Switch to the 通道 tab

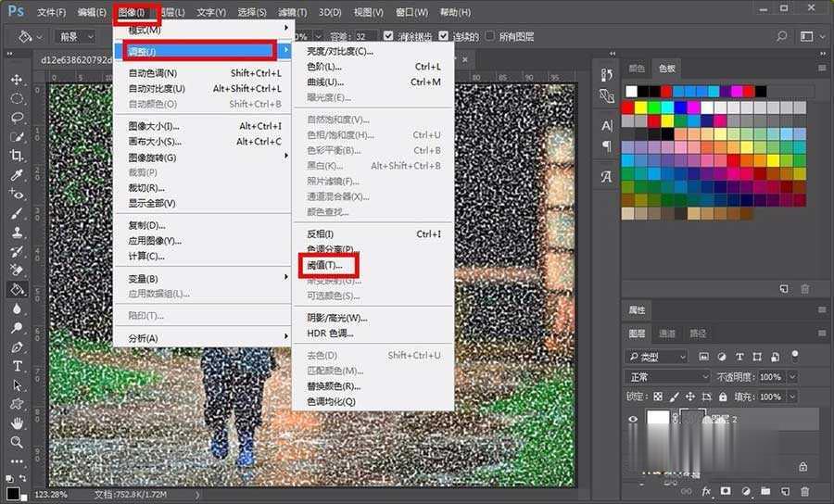click(667, 334)
